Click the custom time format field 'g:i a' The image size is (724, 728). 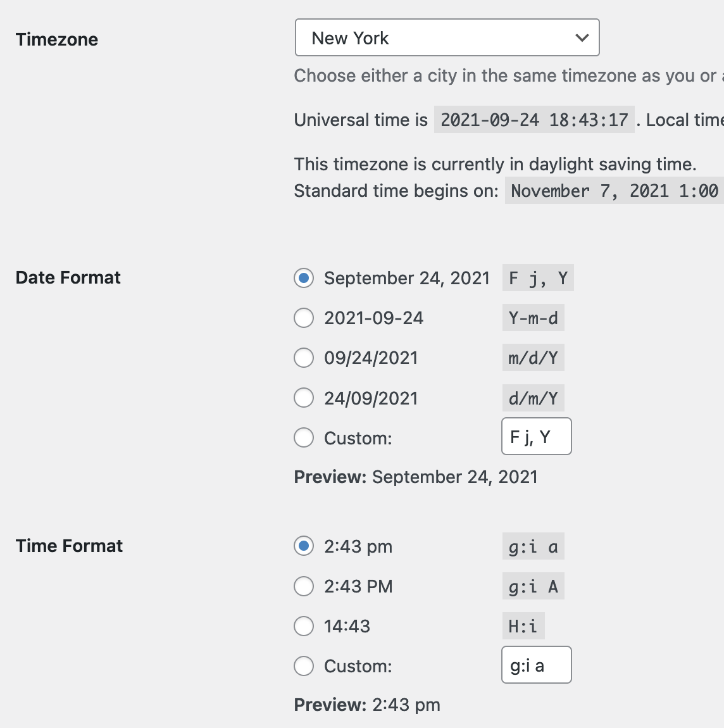(536, 665)
